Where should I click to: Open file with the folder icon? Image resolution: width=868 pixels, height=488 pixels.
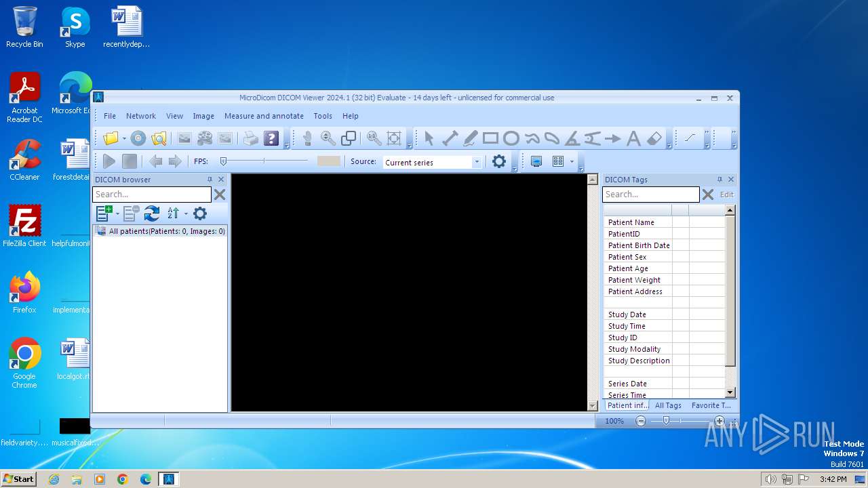click(111, 138)
